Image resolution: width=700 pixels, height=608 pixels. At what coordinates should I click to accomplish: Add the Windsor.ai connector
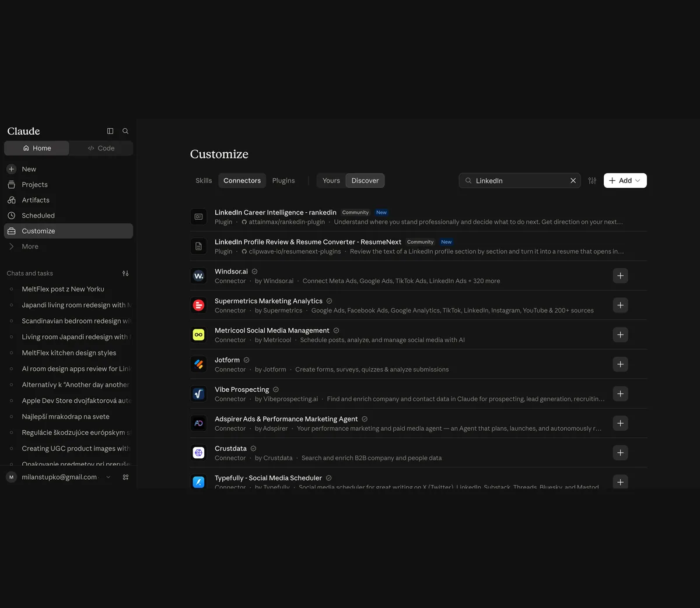click(x=620, y=276)
